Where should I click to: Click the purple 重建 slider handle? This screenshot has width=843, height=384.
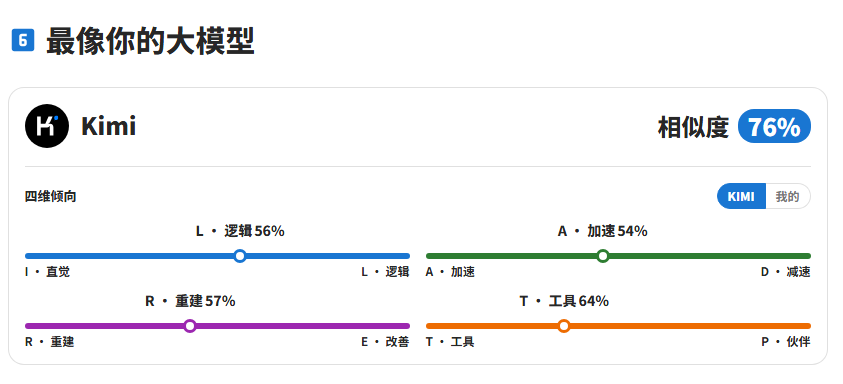(x=190, y=326)
